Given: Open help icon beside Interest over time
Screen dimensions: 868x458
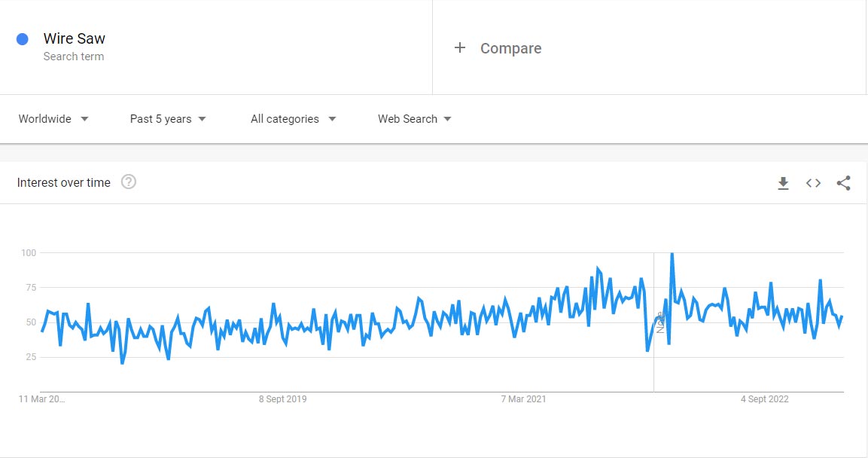Looking at the screenshot, I should (129, 182).
